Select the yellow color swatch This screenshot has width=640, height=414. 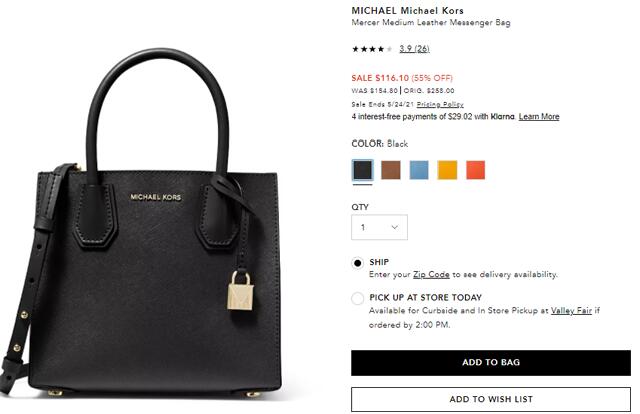(447, 170)
